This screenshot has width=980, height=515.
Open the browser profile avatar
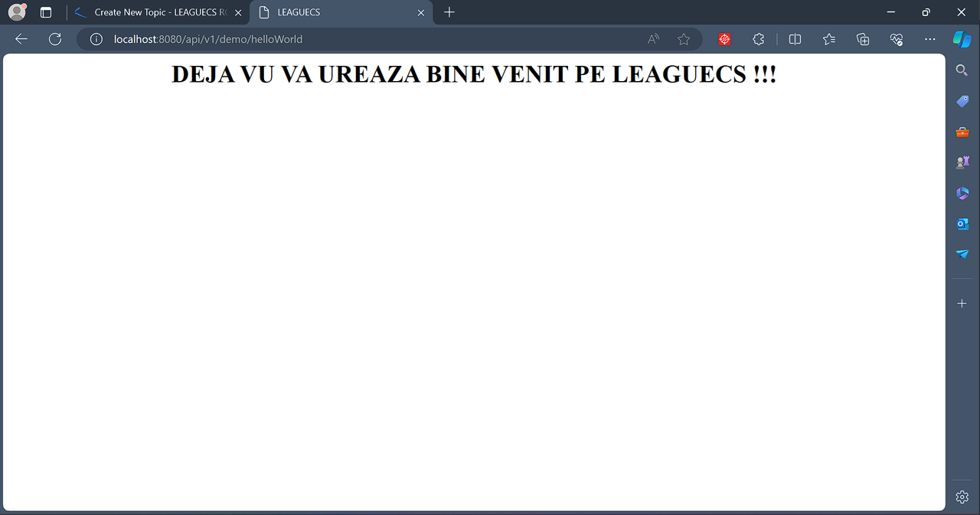coord(17,12)
